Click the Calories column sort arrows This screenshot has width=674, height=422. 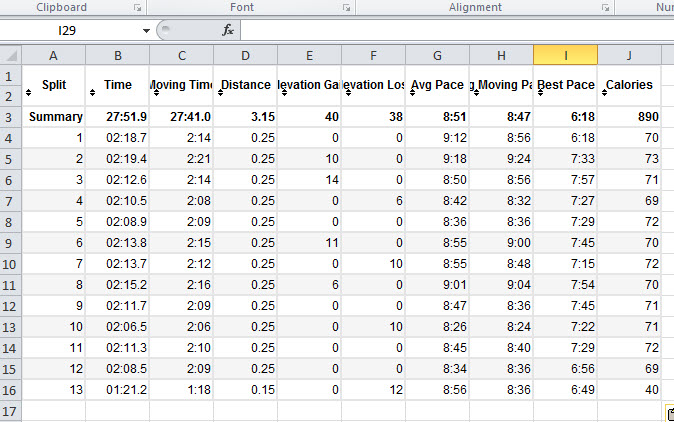pos(604,92)
